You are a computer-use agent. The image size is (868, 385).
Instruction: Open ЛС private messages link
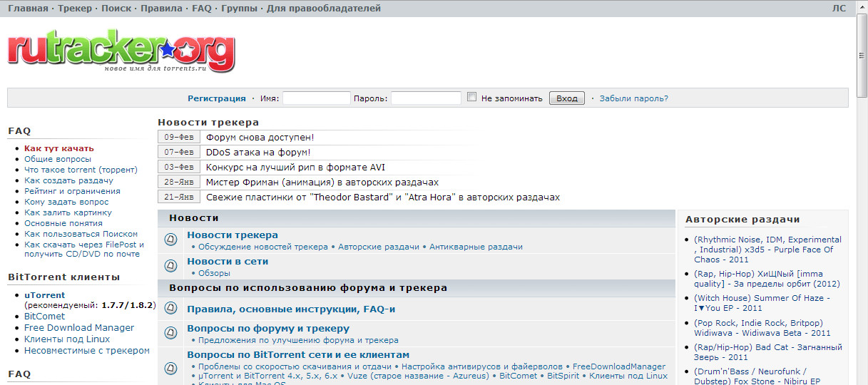click(x=839, y=9)
